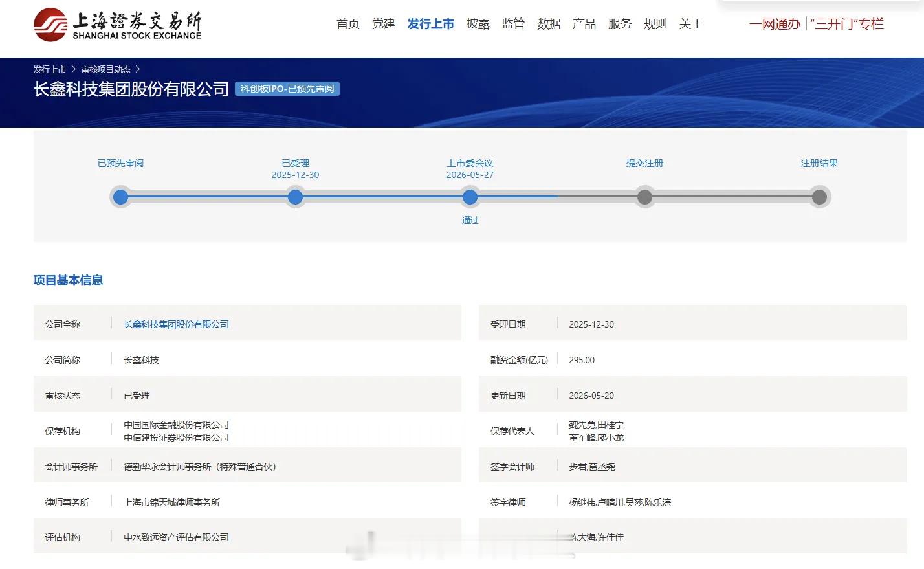The image size is (924, 569).
Task: Click 中信建投证券股份有限公司 sponsor text
Action: (177, 438)
